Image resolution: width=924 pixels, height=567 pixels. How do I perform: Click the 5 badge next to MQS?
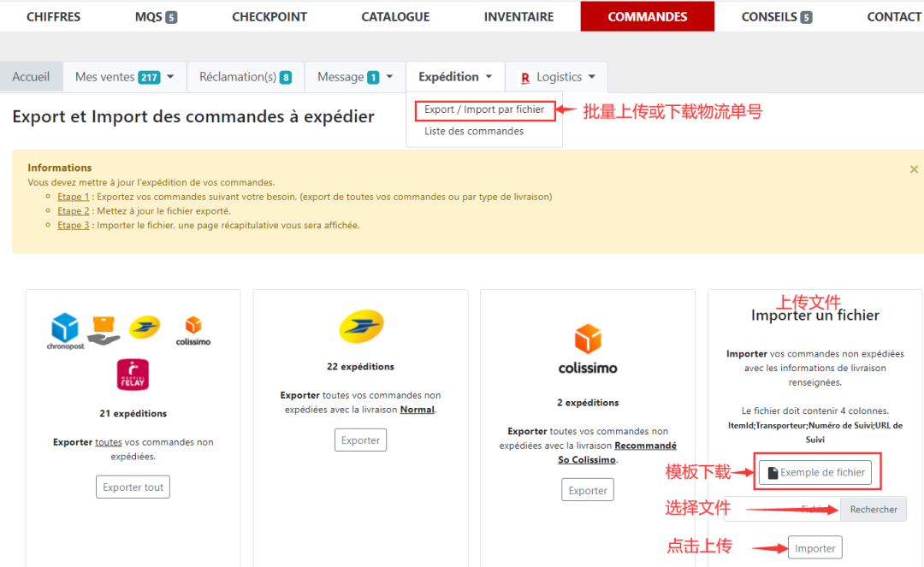(x=171, y=17)
